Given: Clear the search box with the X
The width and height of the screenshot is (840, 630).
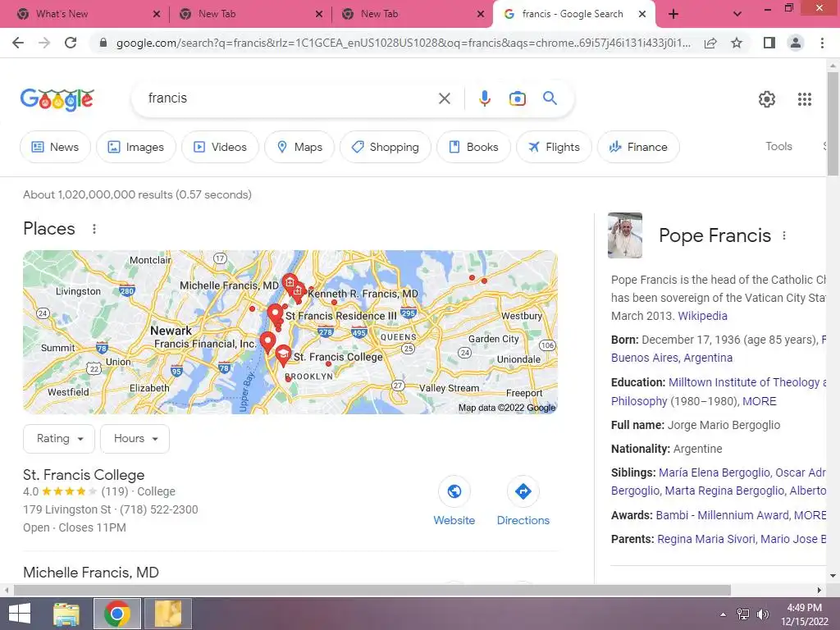Looking at the screenshot, I should [x=444, y=98].
